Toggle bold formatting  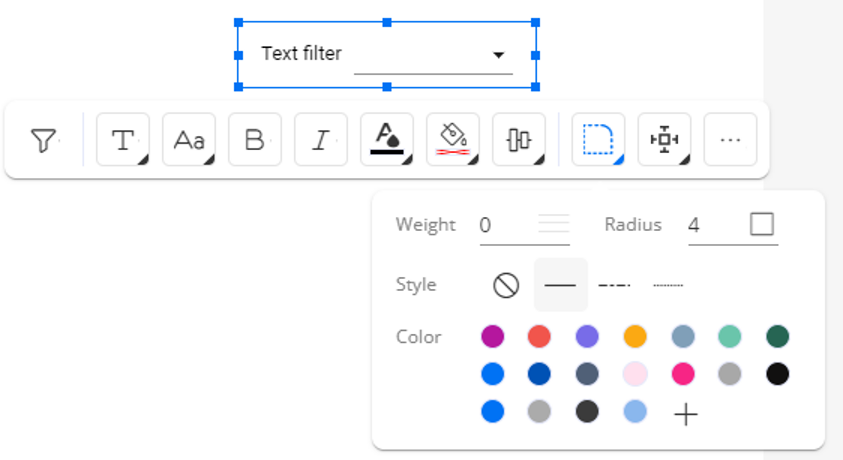coord(255,140)
